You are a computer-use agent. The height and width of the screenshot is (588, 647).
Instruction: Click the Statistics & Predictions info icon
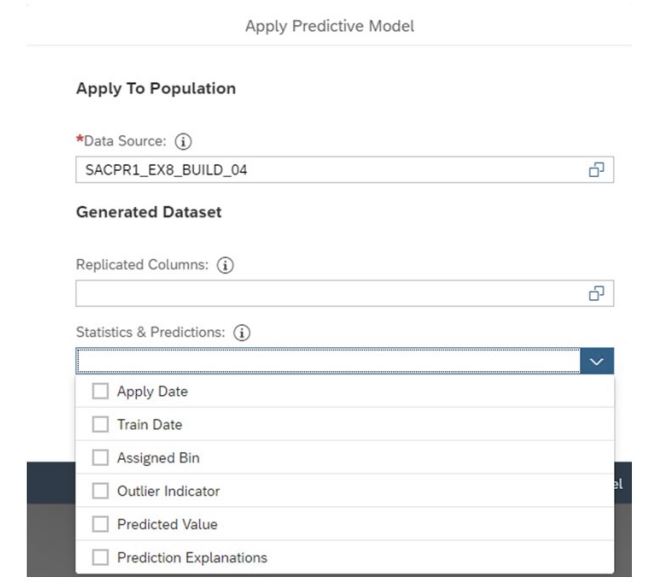coord(241,333)
